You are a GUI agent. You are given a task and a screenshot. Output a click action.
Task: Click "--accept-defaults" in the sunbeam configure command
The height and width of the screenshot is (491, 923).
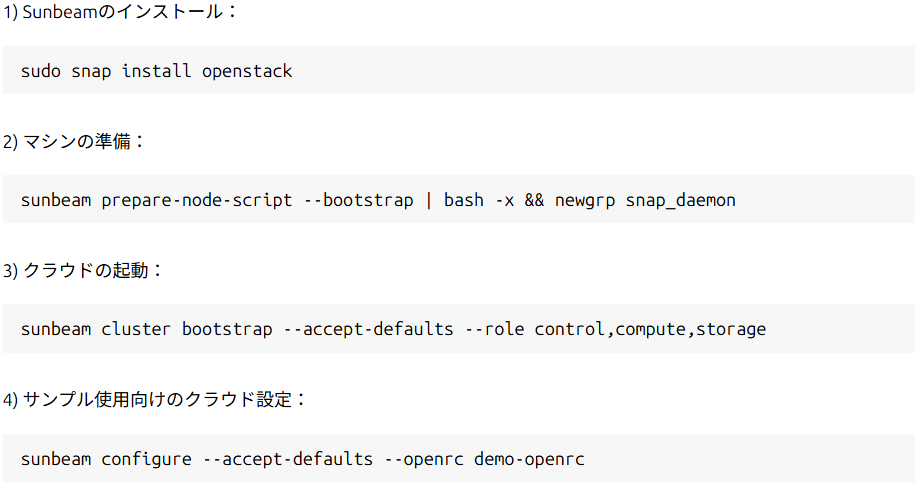click(287, 459)
